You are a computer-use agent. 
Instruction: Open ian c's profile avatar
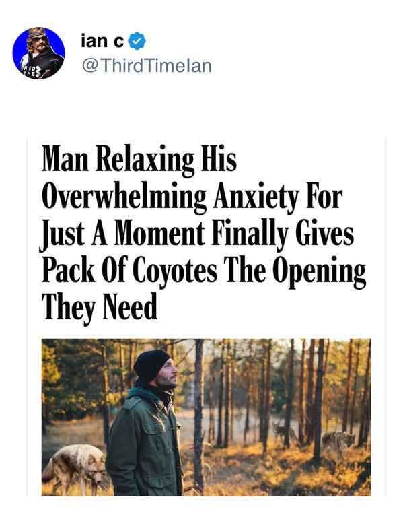point(38,53)
